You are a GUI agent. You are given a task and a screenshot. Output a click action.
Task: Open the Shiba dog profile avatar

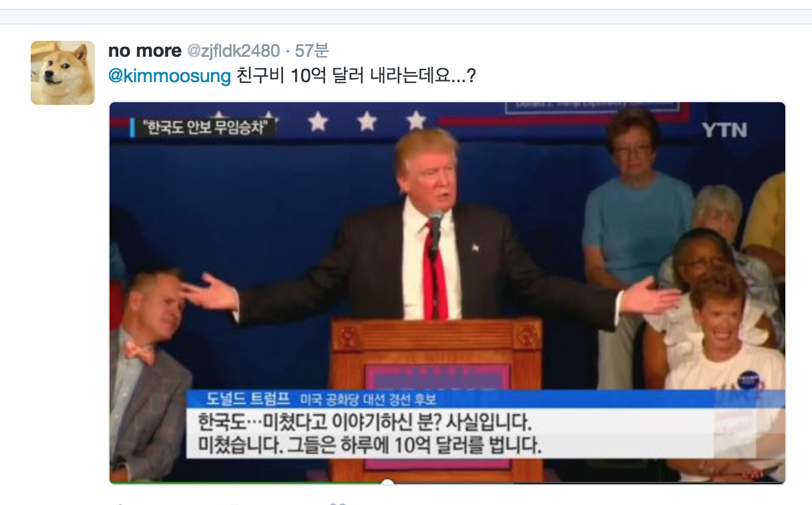coord(63,73)
